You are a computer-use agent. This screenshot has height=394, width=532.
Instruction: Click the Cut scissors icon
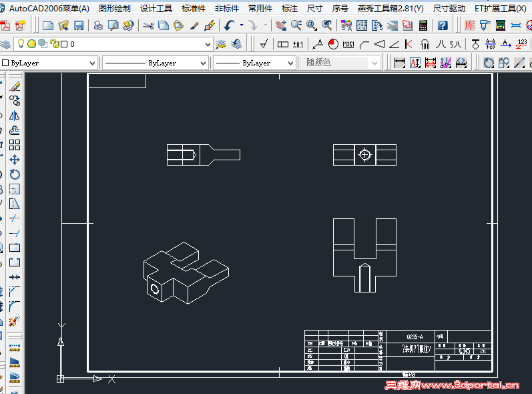click(148, 25)
